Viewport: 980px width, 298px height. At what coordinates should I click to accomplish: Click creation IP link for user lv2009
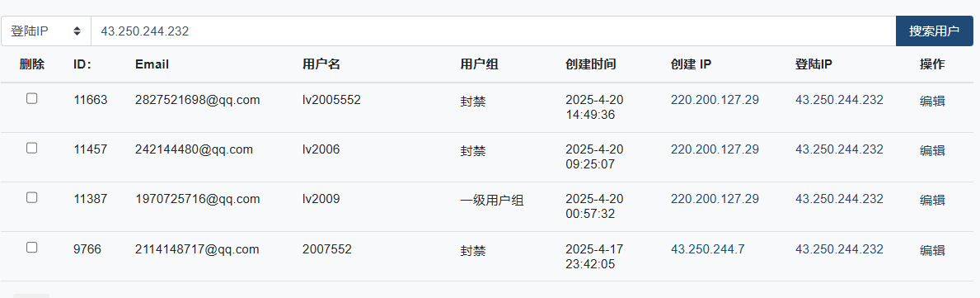tap(715, 199)
